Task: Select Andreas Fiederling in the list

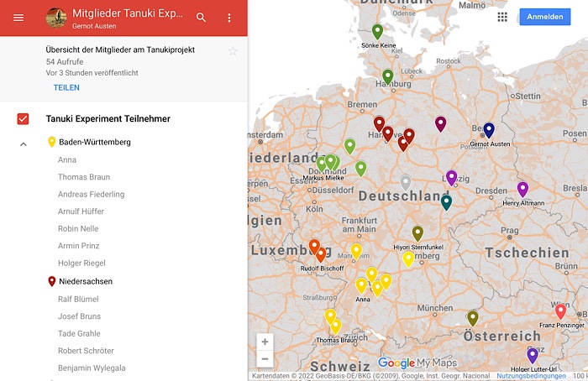Action: (x=91, y=195)
